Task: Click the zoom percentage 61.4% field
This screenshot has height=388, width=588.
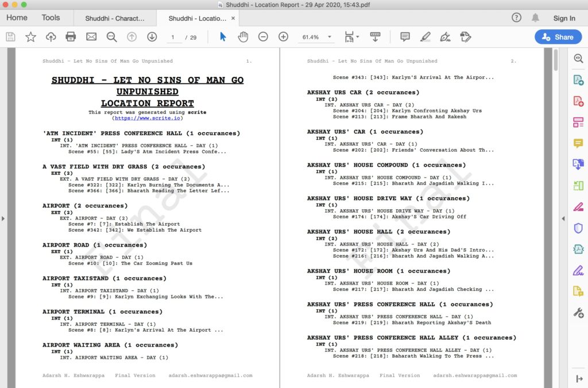Action: point(311,37)
